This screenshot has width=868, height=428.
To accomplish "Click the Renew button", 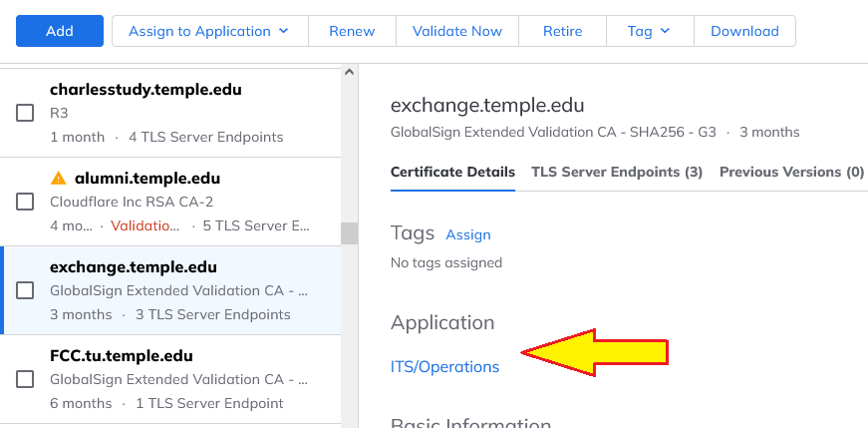I will 352,31.
